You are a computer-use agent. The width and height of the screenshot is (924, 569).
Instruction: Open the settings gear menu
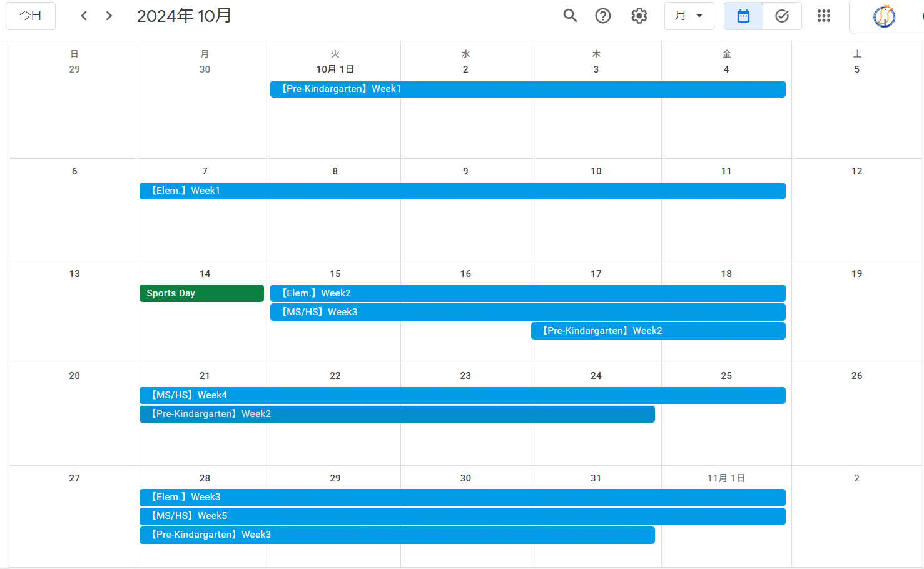[x=639, y=16]
